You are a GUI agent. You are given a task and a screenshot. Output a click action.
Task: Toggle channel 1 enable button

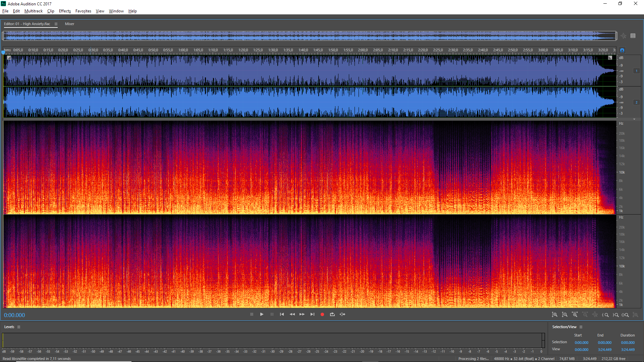tap(636, 71)
